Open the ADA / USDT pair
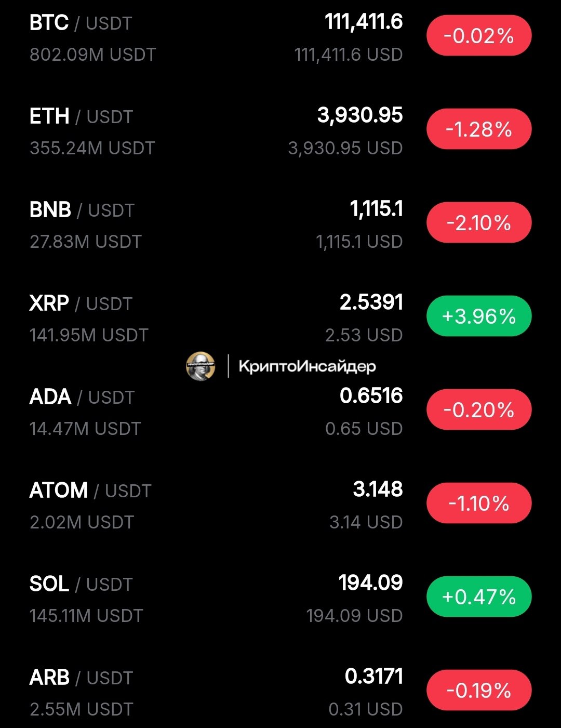The image size is (561, 728). (x=82, y=398)
